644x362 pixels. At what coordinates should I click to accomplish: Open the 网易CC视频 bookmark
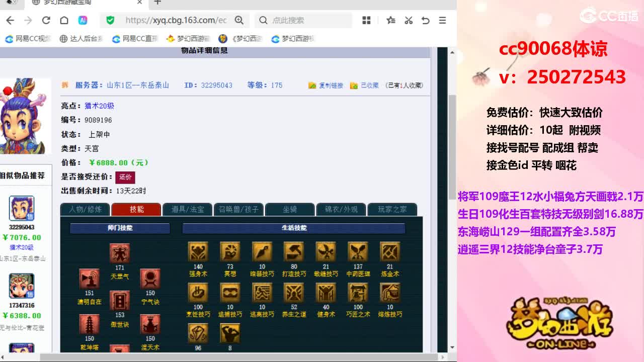click(28, 39)
